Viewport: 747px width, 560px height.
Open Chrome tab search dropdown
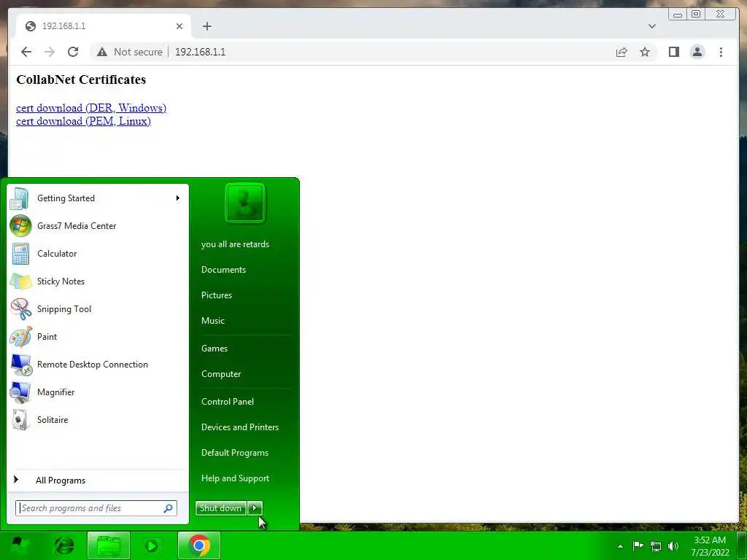651,26
